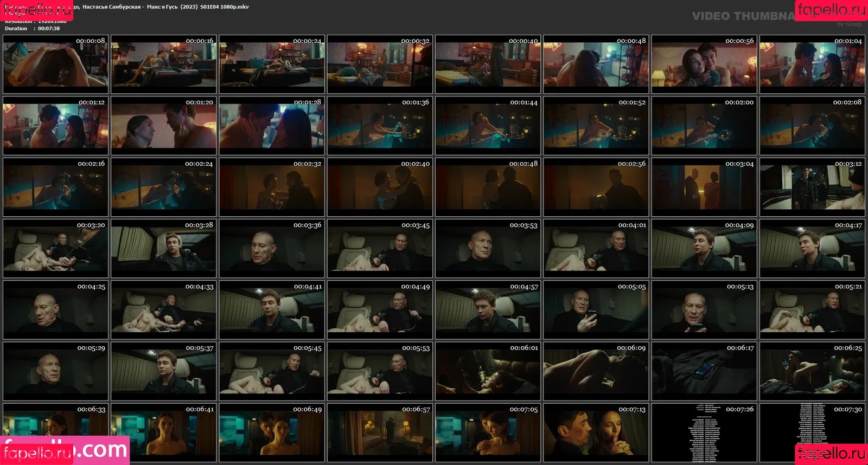
Task: Choose the frame marked 00:02:40
Action: coord(380,187)
